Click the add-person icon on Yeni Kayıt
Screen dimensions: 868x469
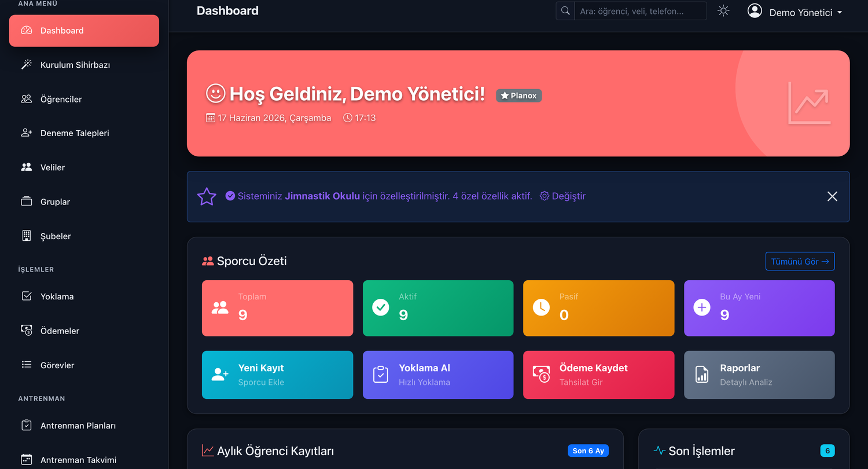coord(220,374)
